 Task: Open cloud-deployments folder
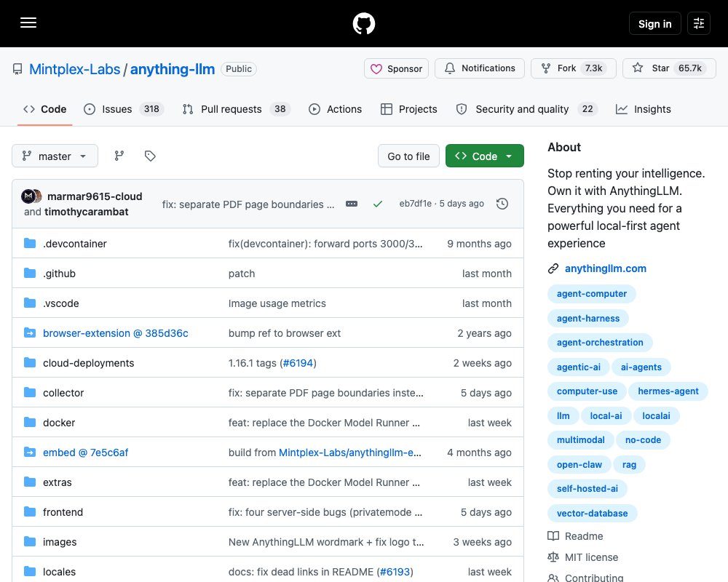(x=88, y=363)
